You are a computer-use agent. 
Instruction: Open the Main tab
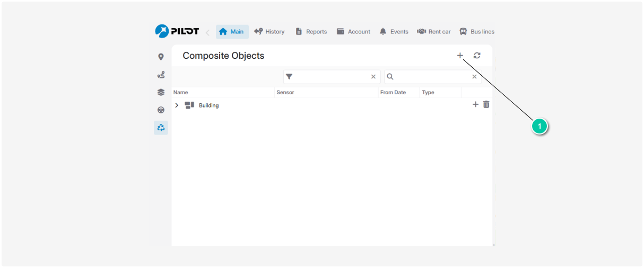pyautogui.click(x=232, y=32)
